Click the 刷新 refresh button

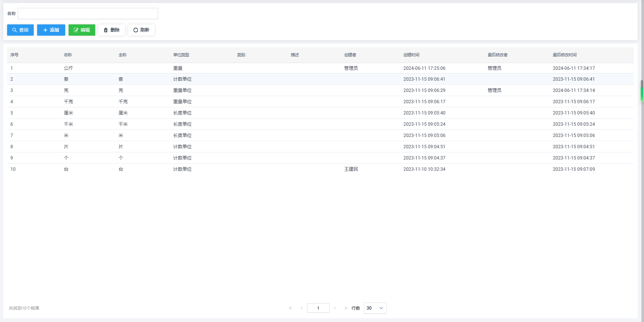pyautogui.click(x=141, y=30)
